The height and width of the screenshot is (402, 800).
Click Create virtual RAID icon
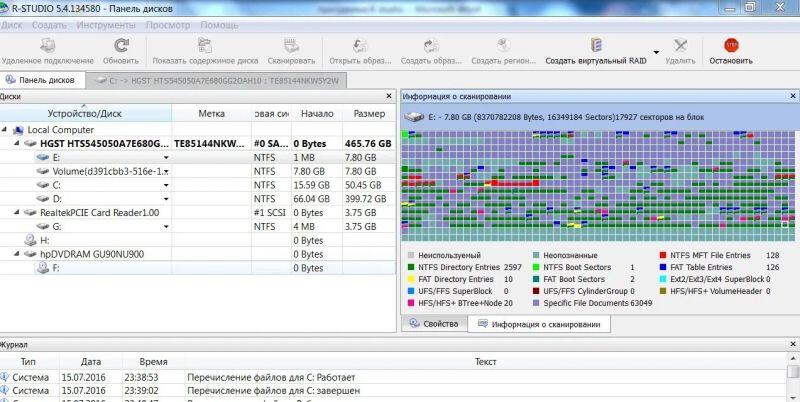click(x=597, y=46)
